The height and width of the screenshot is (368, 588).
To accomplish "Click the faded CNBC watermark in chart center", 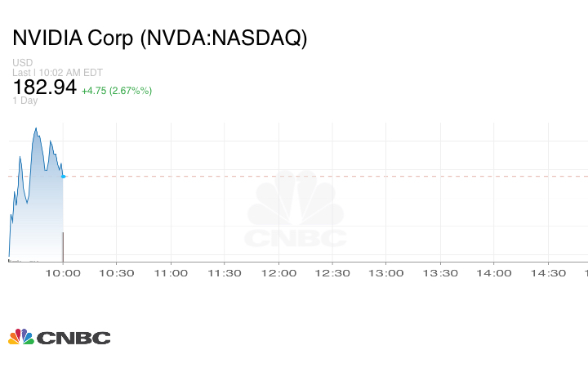I will point(296,211).
